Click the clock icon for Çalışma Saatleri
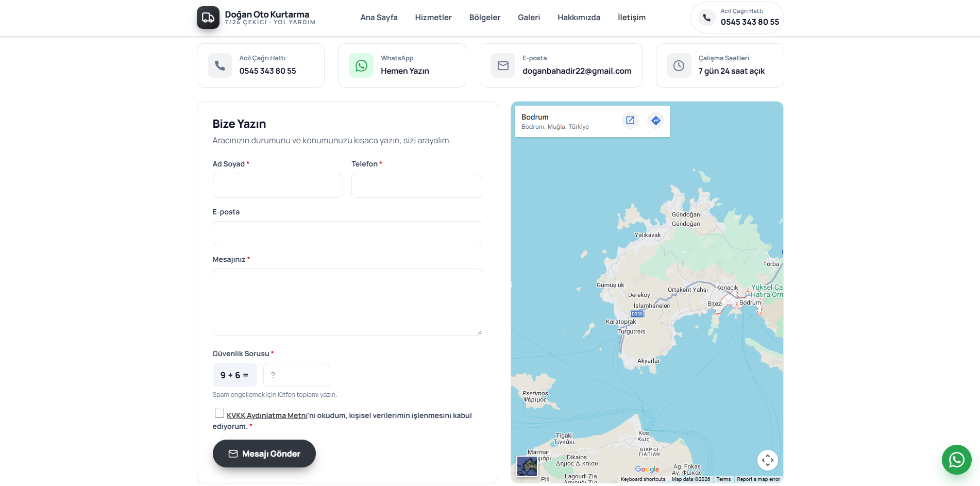Viewport: 980px width, 486px height. [679, 65]
